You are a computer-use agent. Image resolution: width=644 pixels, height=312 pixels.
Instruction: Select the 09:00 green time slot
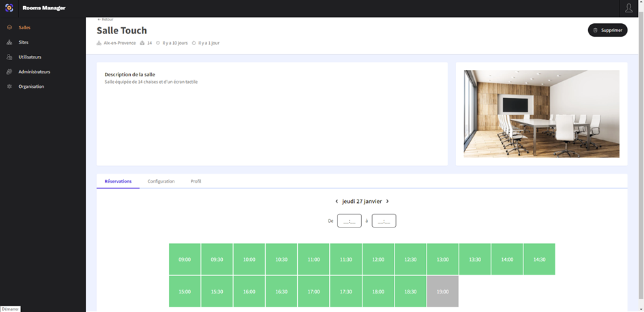pyautogui.click(x=185, y=260)
